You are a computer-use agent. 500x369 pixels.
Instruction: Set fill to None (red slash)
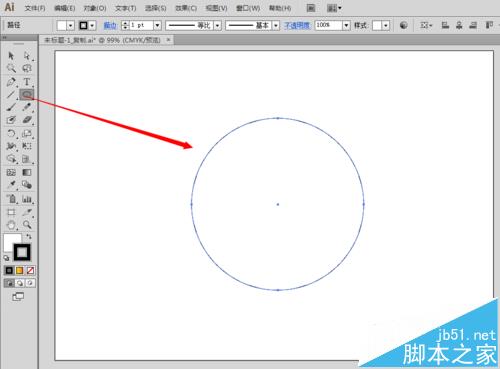(30, 270)
